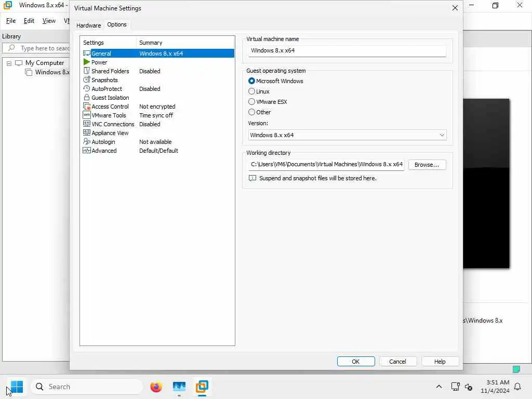Image resolution: width=532 pixels, height=399 pixels.
Task: Open the View menu
Action: 49,21
